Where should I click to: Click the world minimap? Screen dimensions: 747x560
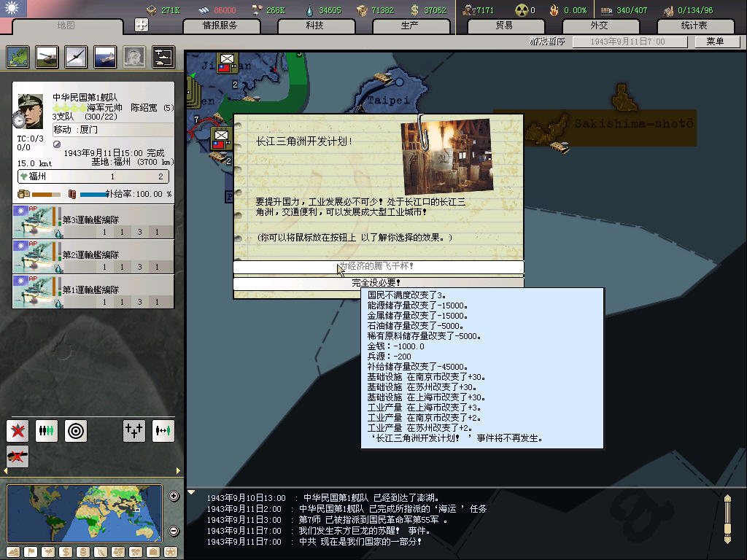pyautogui.click(x=85, y=514)
